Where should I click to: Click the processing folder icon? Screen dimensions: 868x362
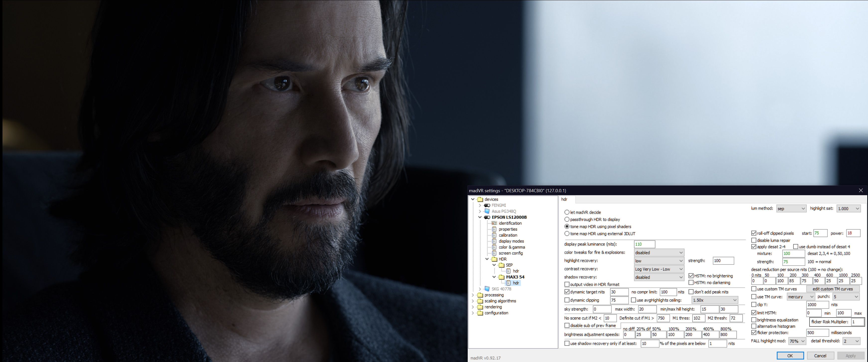pos(480,295)
